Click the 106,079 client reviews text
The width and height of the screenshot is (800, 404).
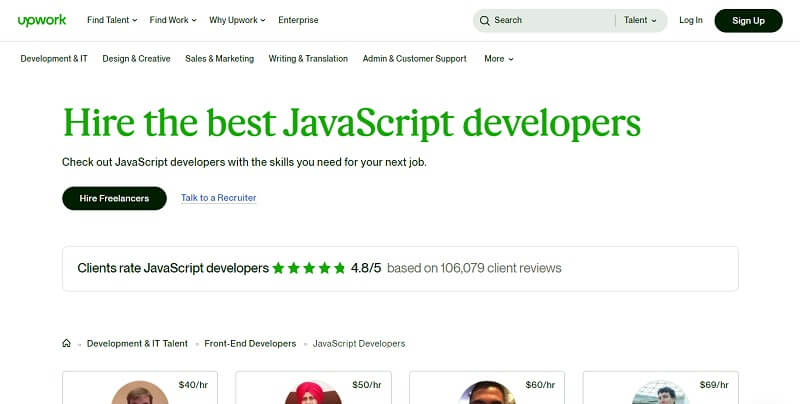(x=501, y=268)
